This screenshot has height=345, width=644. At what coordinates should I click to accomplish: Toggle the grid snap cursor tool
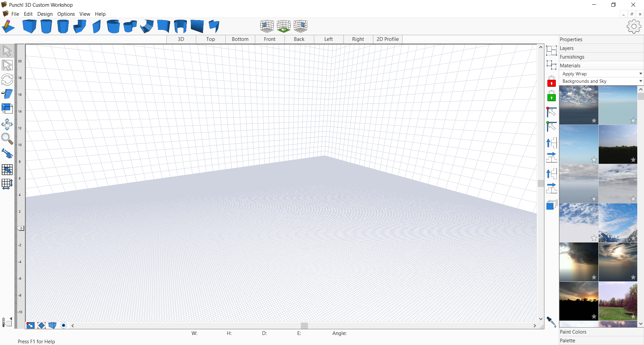[x=7, y=169]
